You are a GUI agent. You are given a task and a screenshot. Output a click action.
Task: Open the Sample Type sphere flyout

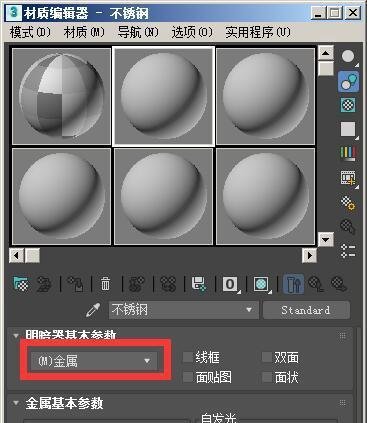(348, 57)
